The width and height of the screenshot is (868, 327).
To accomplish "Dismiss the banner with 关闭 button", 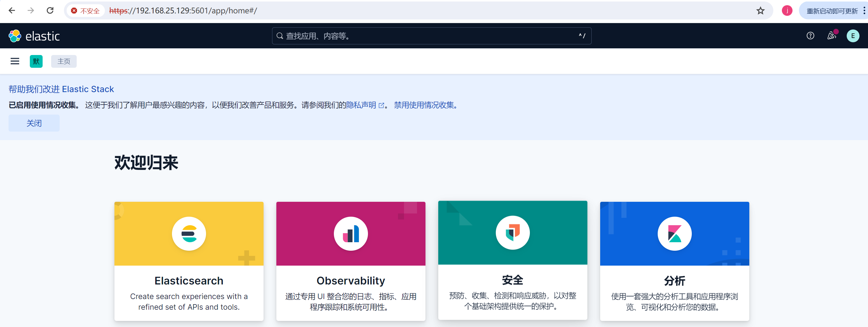I will (34, 123).
